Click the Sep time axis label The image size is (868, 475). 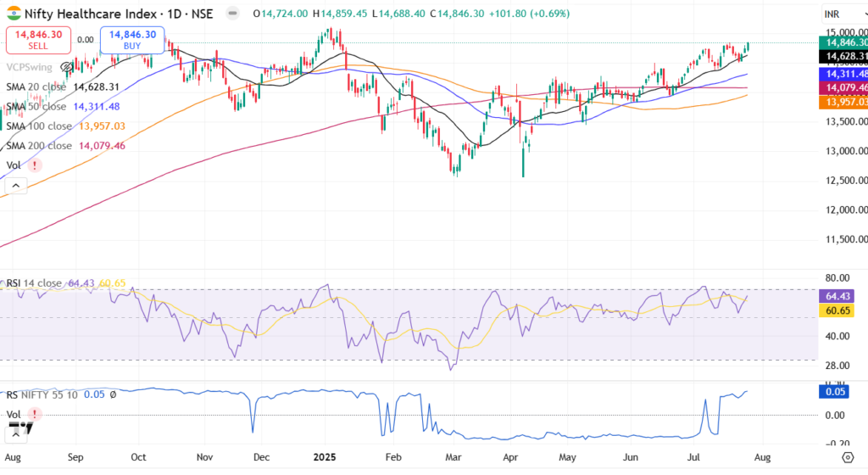75,457
